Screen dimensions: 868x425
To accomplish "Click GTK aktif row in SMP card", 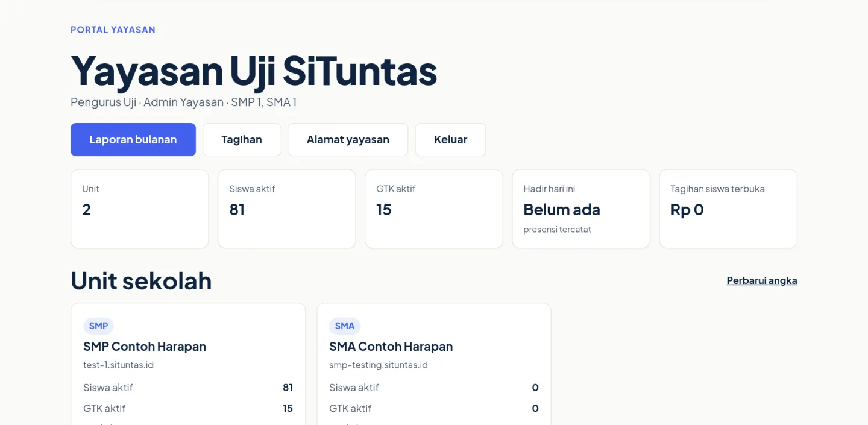I will pos(188,408).
